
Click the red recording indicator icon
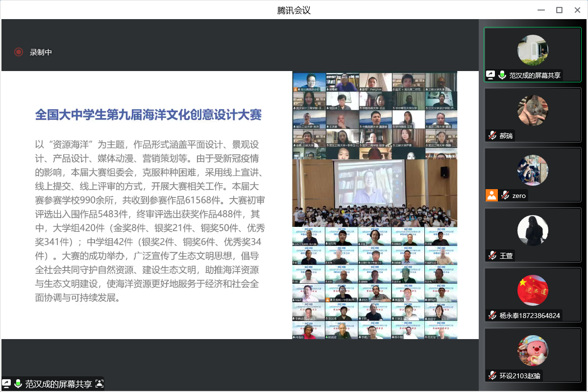click(x=19, y=52)
